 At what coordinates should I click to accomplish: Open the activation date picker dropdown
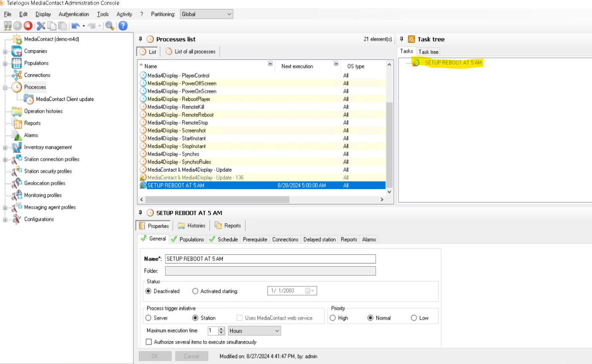(309, 291)
